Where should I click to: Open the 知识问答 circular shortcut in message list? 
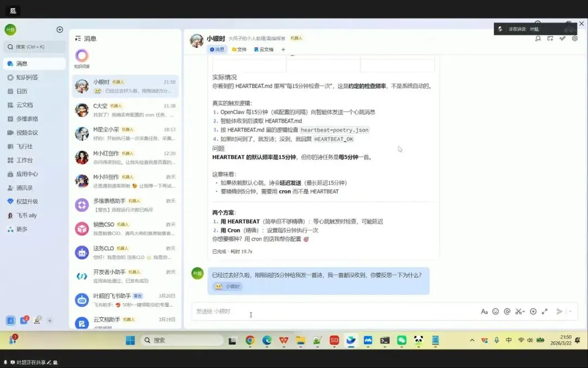click(x=82, y=56)
